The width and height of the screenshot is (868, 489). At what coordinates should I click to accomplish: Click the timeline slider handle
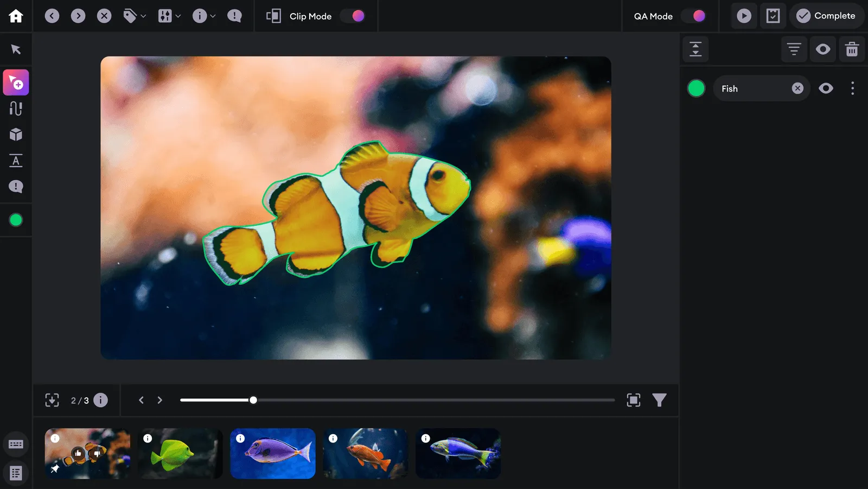pyautogui.click(x=253, y=401)
